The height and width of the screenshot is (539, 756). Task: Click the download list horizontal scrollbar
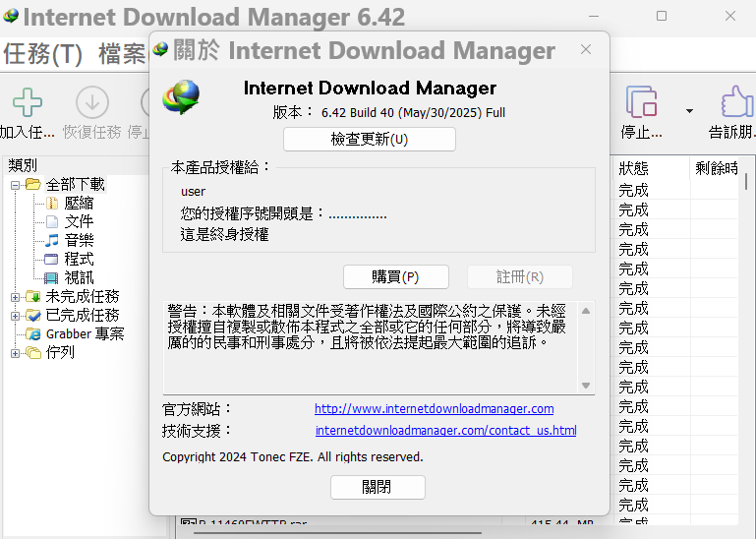point(337,533)
